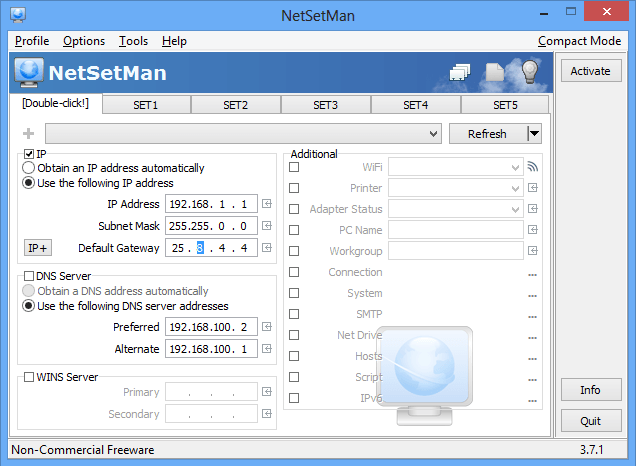The width and height of the screenshot is (636, 466).
Task: Click the stacked windows icon in the banner
Action: 460,73
